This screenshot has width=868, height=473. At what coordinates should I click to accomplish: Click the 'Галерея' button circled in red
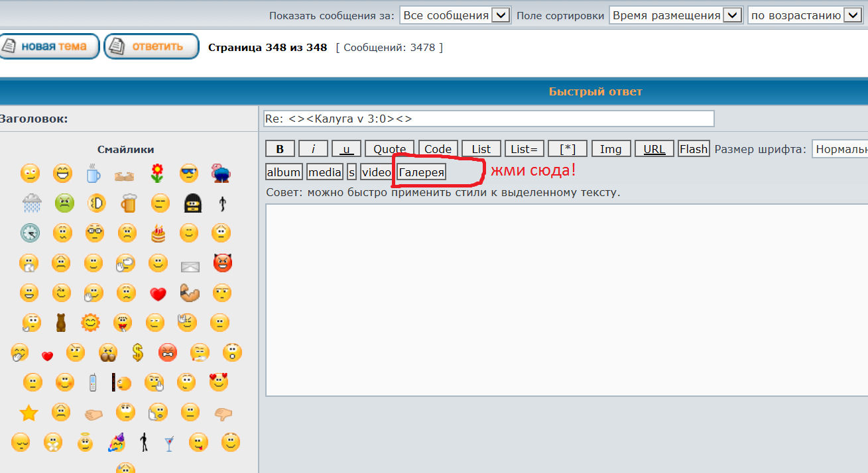421,172
